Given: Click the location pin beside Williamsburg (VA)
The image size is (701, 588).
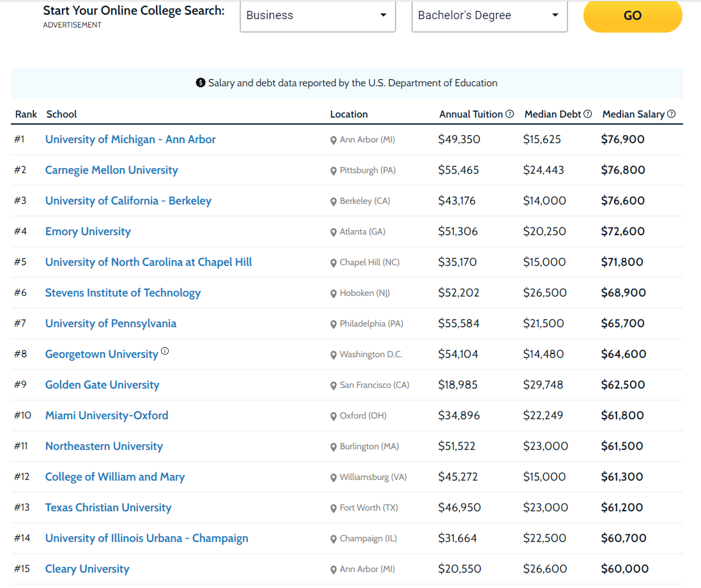Looking at the screenshot, I should pyautogui.click(x=334, y=478).
